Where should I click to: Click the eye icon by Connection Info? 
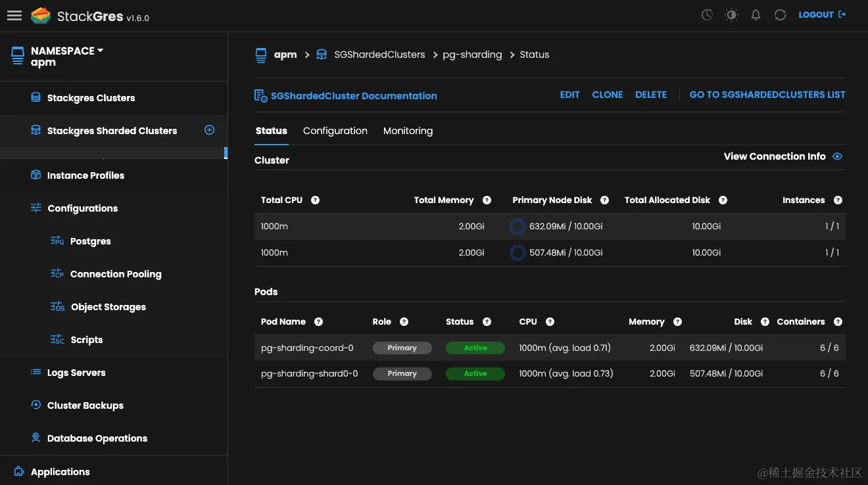click(x=837, y=156)
